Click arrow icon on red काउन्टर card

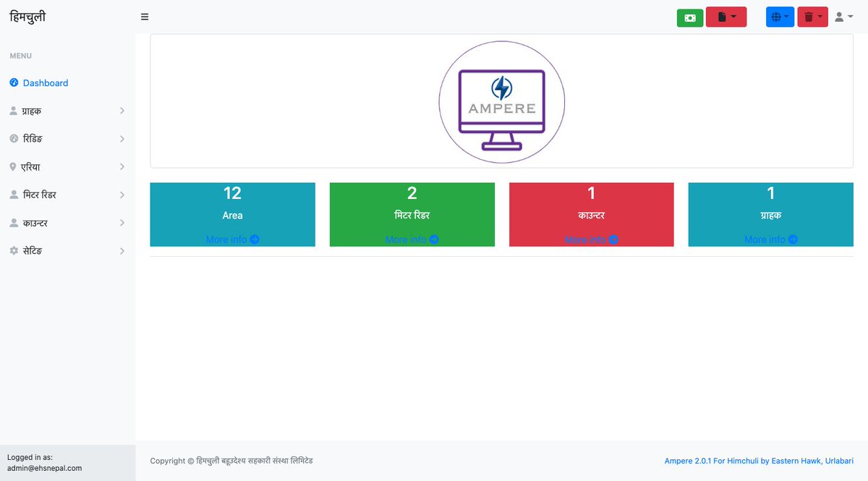(x=613, y=239)
